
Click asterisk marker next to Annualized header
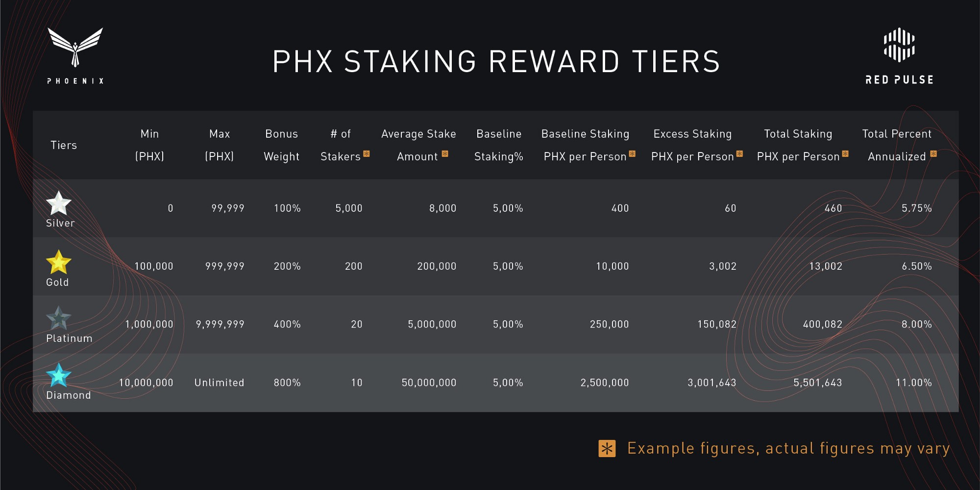[x=933, y=154]
